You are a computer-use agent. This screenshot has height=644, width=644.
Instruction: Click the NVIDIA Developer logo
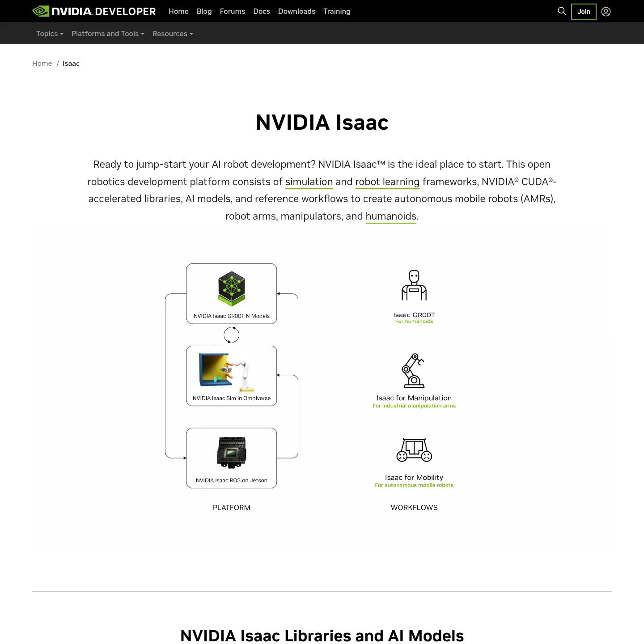94,11
